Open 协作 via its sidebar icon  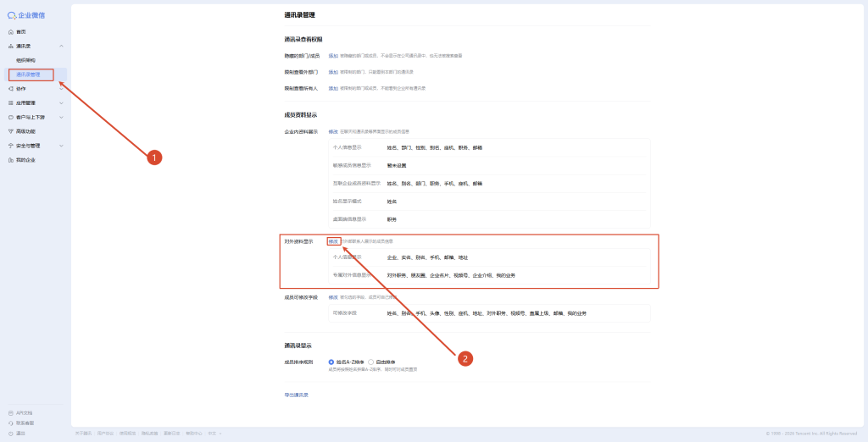pyautogui.click(x=11, y=89)
